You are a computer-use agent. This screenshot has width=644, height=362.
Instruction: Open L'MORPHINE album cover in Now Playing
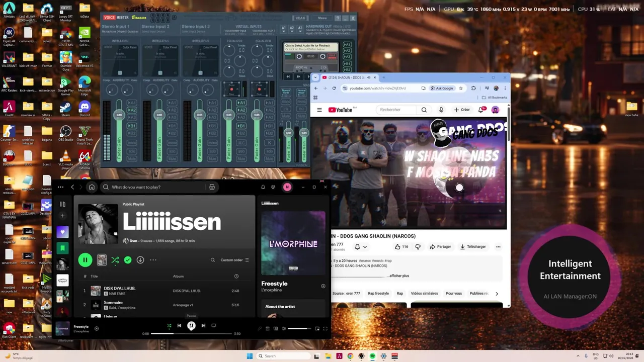coord(293,243)
